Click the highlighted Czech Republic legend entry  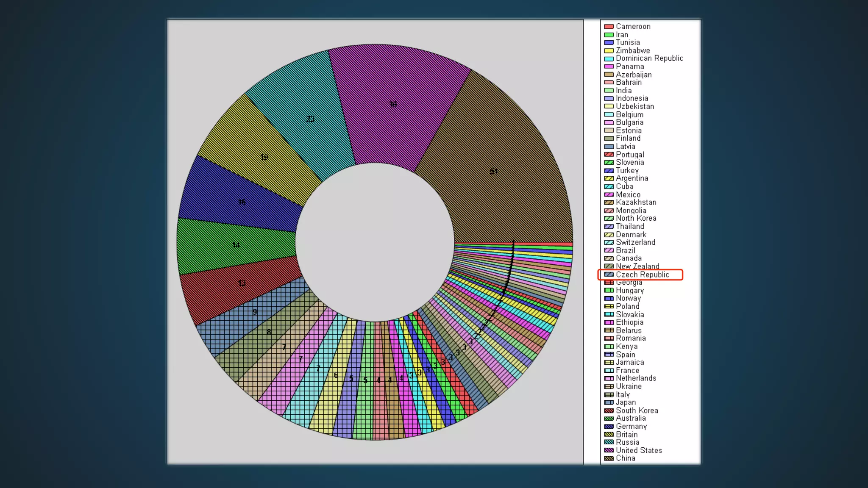[642, 274]
